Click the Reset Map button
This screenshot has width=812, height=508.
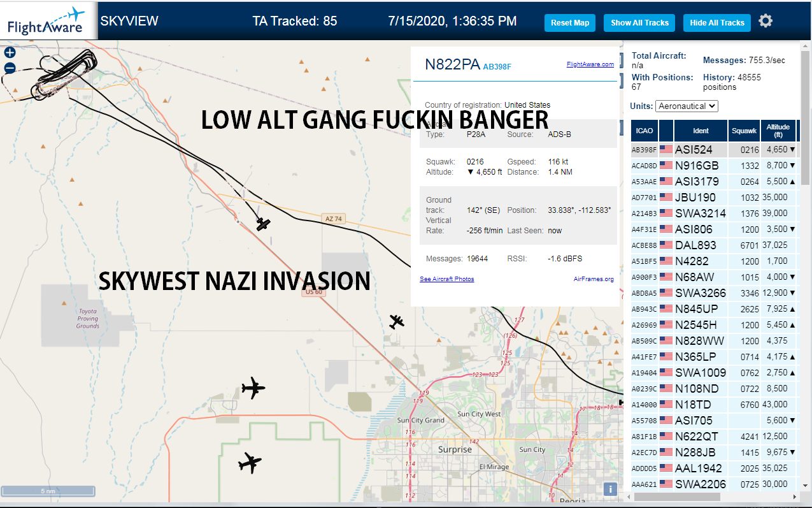pos(570,23)
